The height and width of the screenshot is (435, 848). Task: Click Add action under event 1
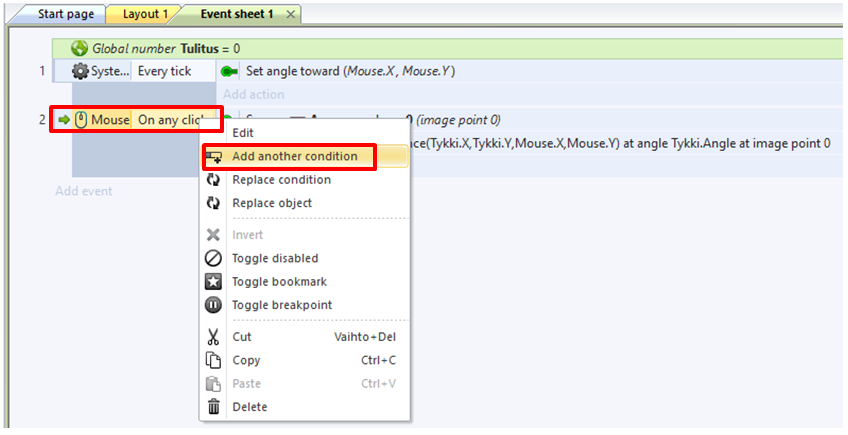pyautogui.click(x=253, y=95)
